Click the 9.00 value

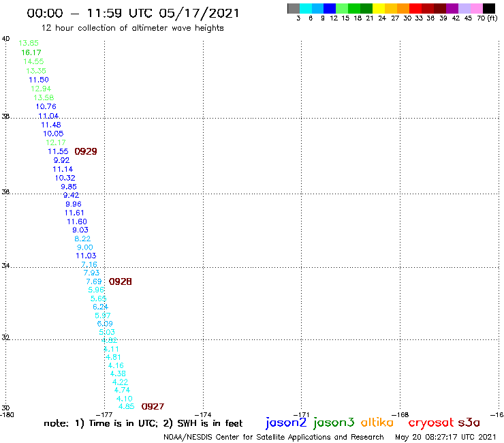85,247
